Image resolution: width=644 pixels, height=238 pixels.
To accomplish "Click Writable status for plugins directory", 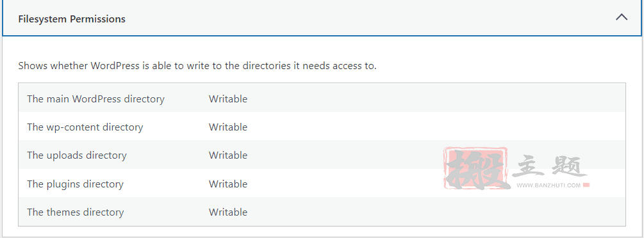I will (228, 184).
